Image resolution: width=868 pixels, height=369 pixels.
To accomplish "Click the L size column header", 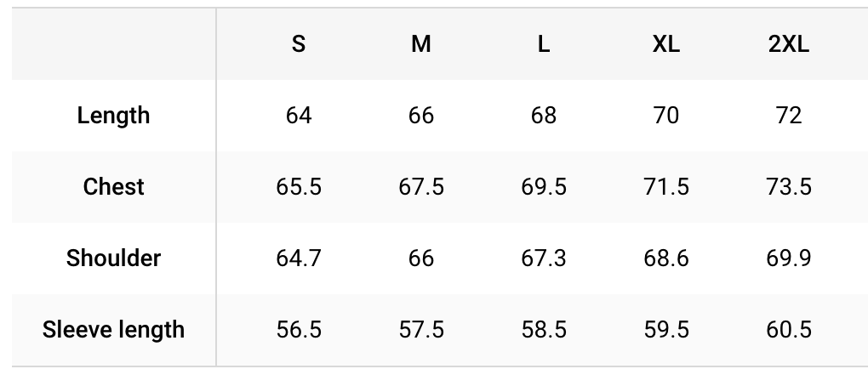I will click(544, 43).
